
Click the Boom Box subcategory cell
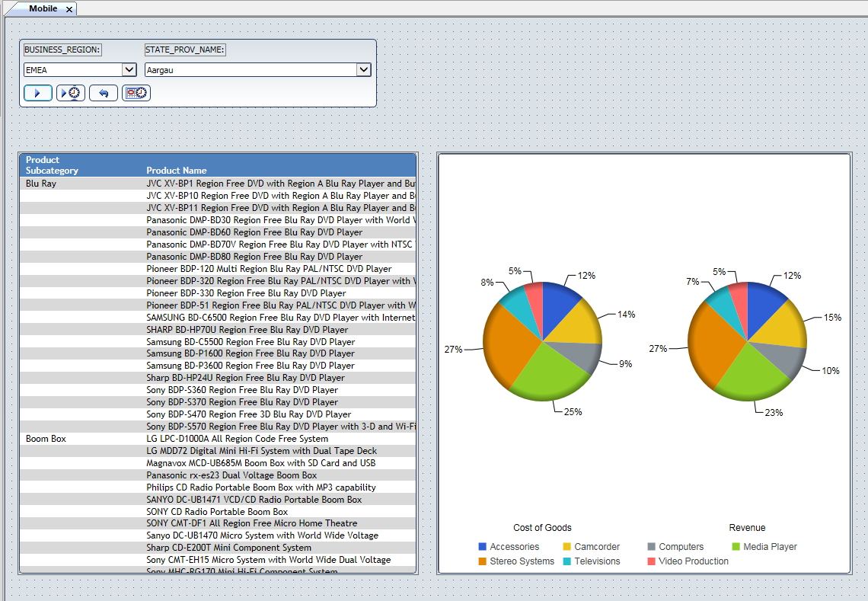46,439
